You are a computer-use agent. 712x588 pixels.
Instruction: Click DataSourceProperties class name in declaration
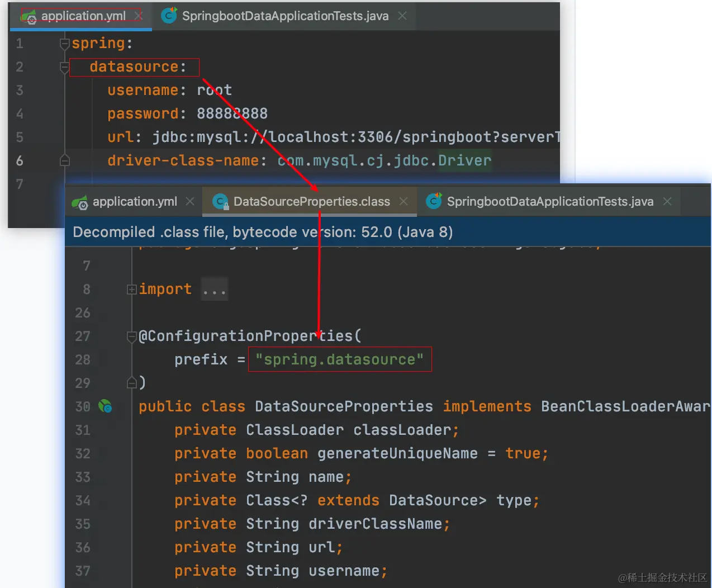click(344, 406)
